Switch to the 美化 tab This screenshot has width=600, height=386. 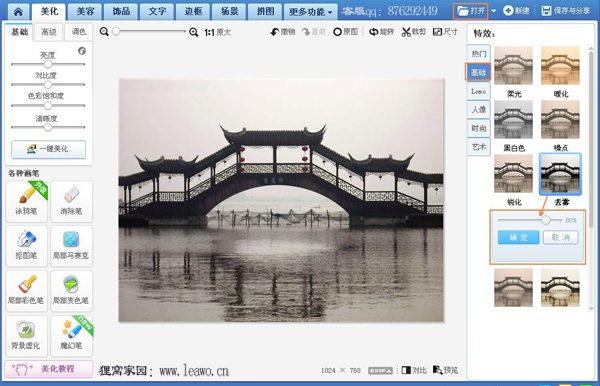(49, 11)
